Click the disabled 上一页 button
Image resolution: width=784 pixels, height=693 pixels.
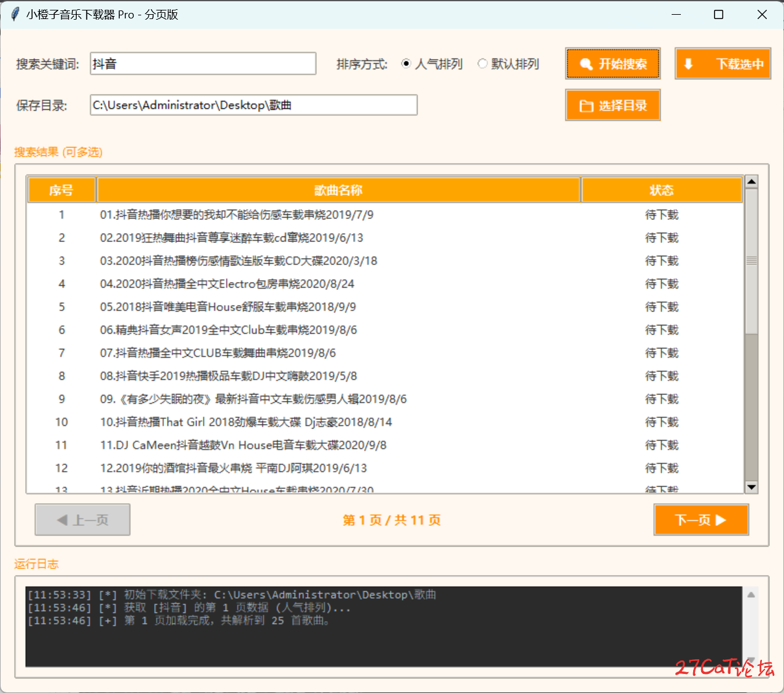point(82,520)
